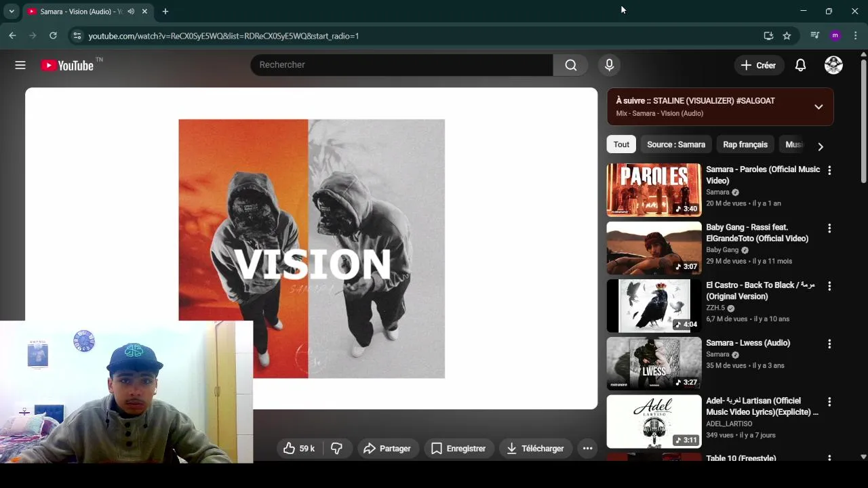View site information icon in address bar

(x=77, y=36)
